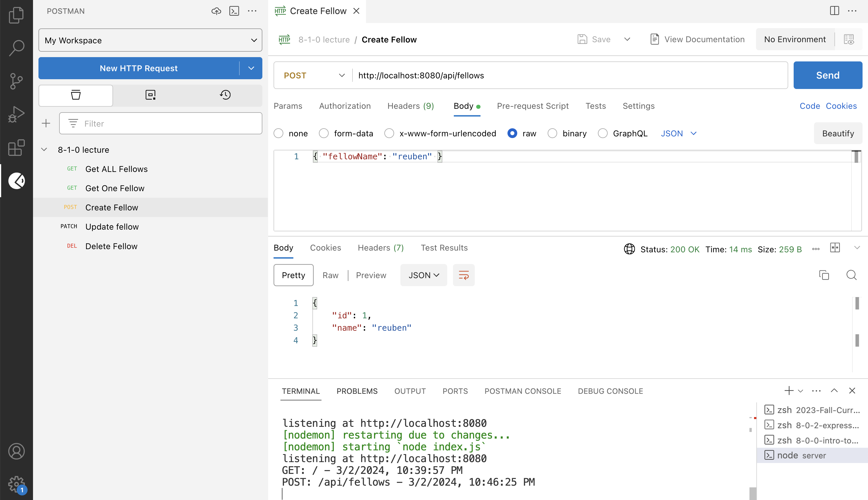The width and height of the screenshot is (868, 500).
Task: Copy response body with copy icon
Action: (824, 275)
